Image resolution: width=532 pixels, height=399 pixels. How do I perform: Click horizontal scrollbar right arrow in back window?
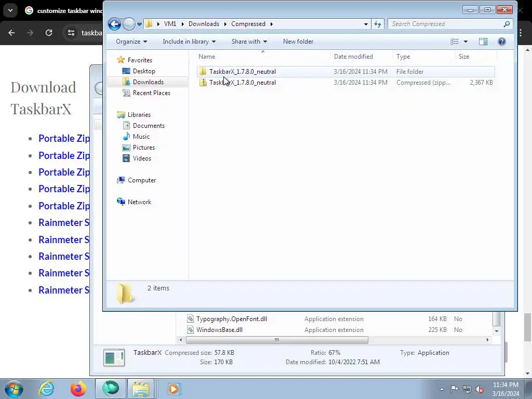tap(487, 340)
